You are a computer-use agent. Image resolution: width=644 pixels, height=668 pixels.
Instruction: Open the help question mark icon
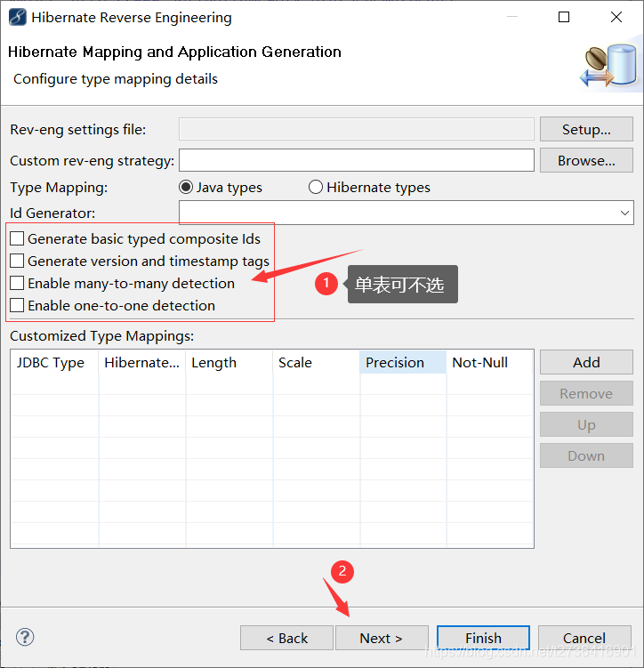pos(25,638)
